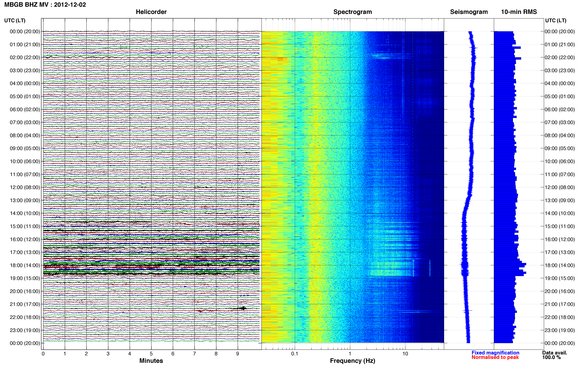The width and height of the screenshot is (588, 368).
Task: Click right time label '15:00 (11:00)'
Action: 560,226
